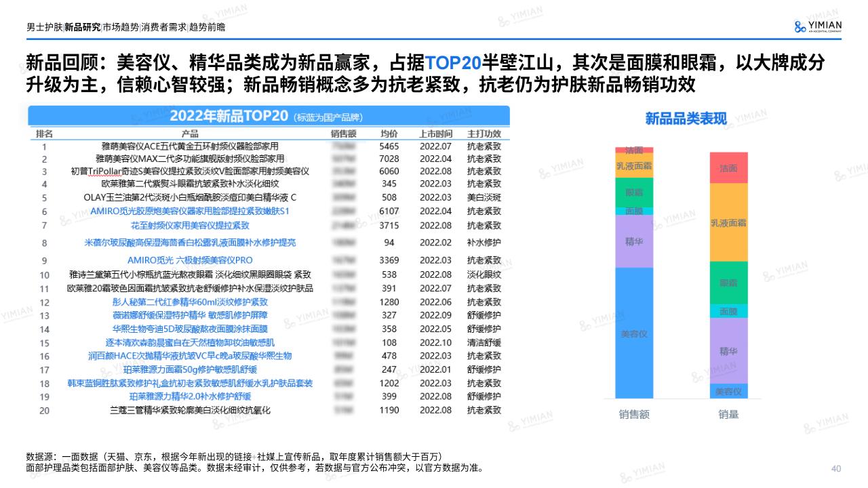Click the 产品 column header

coord(191,133)
